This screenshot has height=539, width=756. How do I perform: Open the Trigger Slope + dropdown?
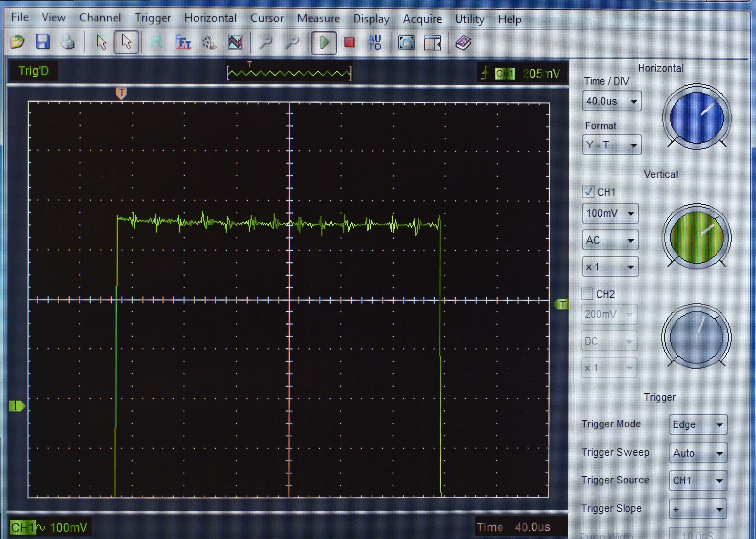point(698,509)
